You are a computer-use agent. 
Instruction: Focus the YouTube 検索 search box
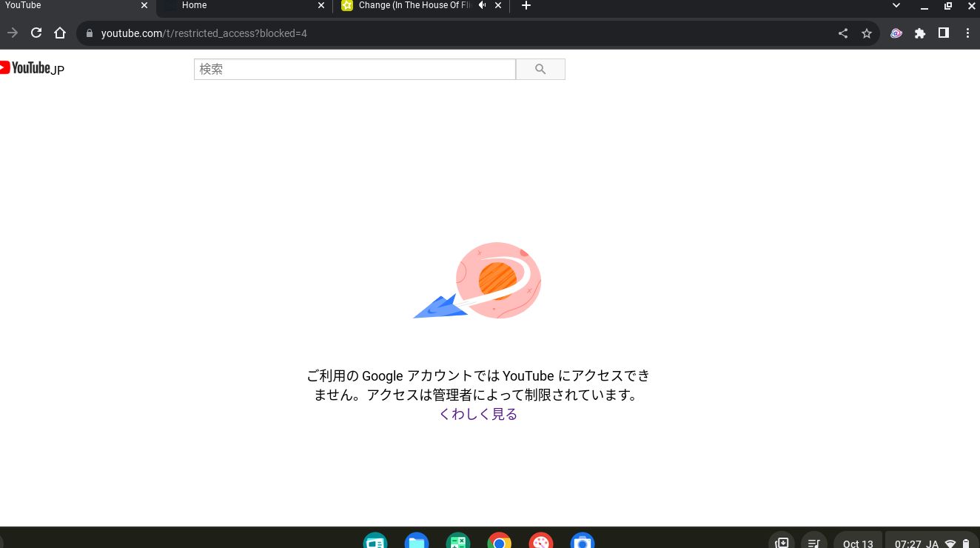[355, 69]
